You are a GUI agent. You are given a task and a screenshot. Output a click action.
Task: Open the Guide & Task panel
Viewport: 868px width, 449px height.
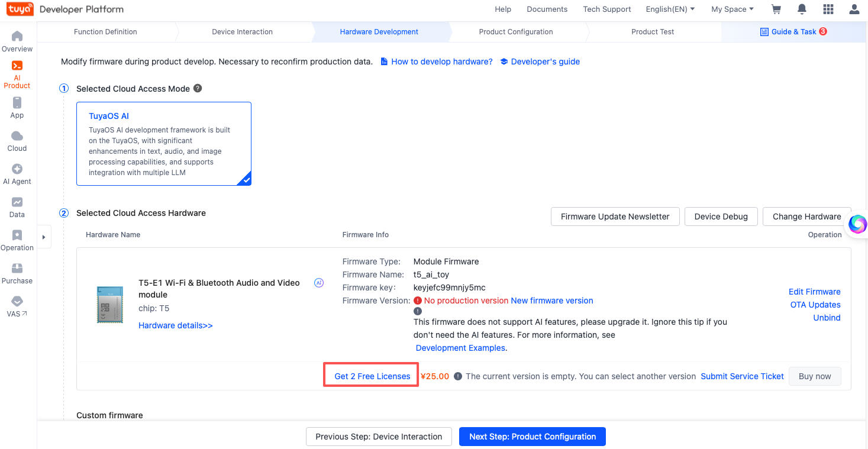tap(793, 31)
